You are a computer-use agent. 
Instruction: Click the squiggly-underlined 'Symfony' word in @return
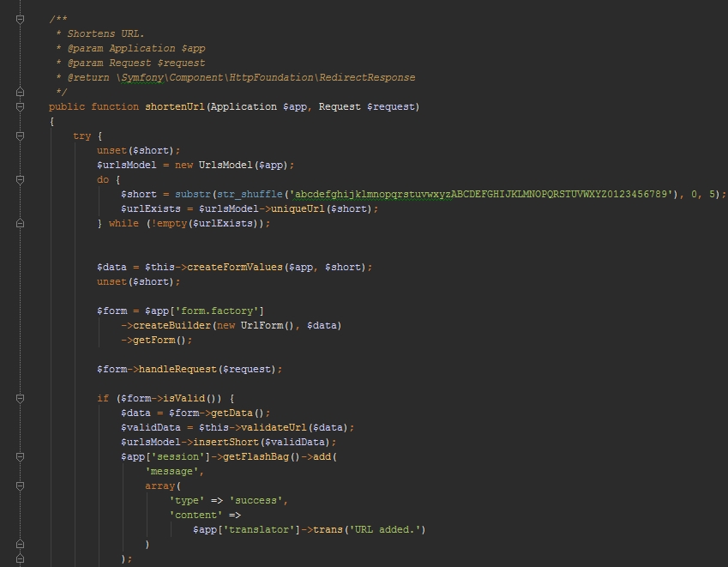[142, 77]
